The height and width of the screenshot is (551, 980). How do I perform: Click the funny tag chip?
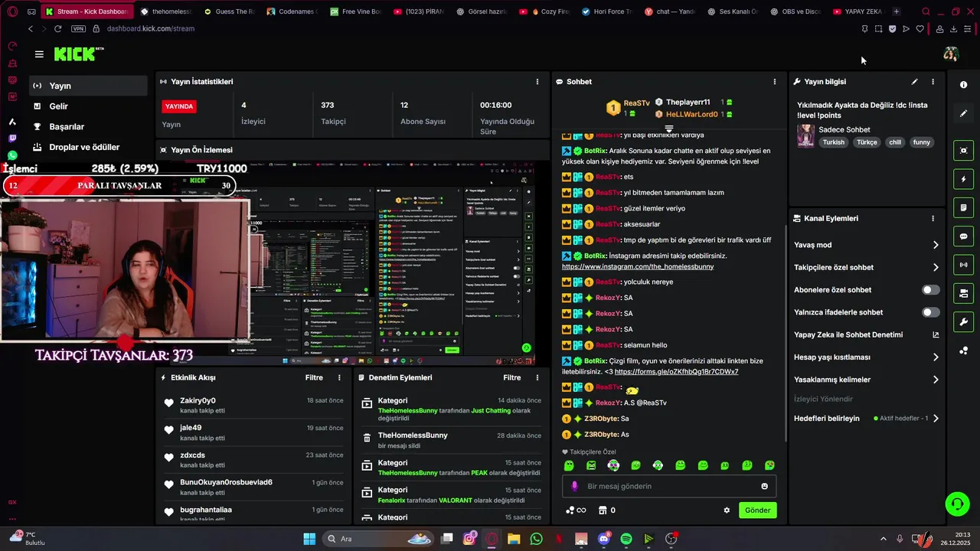coord(921,142)
